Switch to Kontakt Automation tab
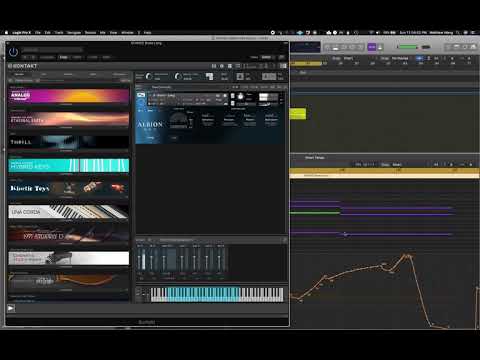 coord(119,74)
